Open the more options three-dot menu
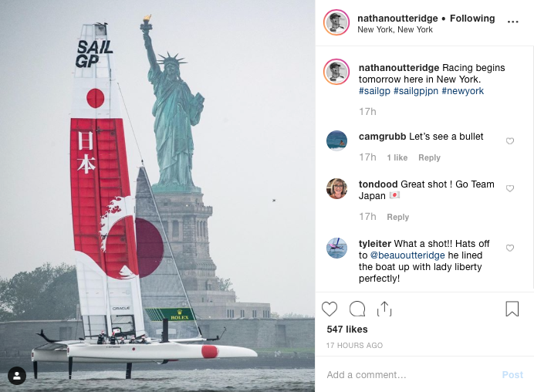Viewport: 534px width, 392px height. [x=512, y=22]
